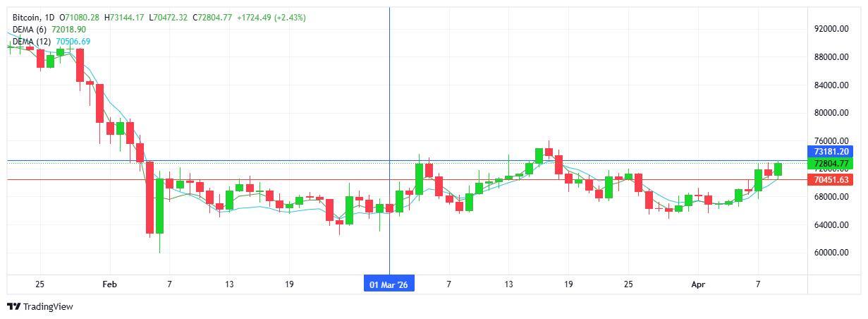Click the green 72804.77 current price label
The image size is (868, 319).
[833, 164]
